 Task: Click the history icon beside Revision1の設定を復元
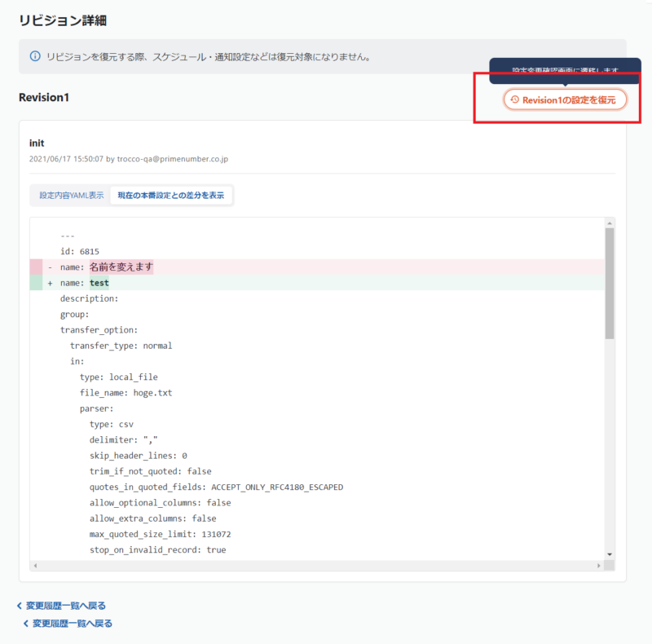coord(514,99)
